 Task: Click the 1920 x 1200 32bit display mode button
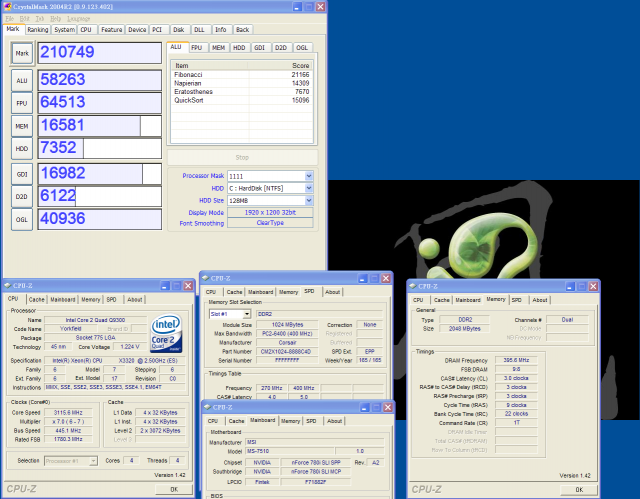pyautogui.click(x=270, y=213)
